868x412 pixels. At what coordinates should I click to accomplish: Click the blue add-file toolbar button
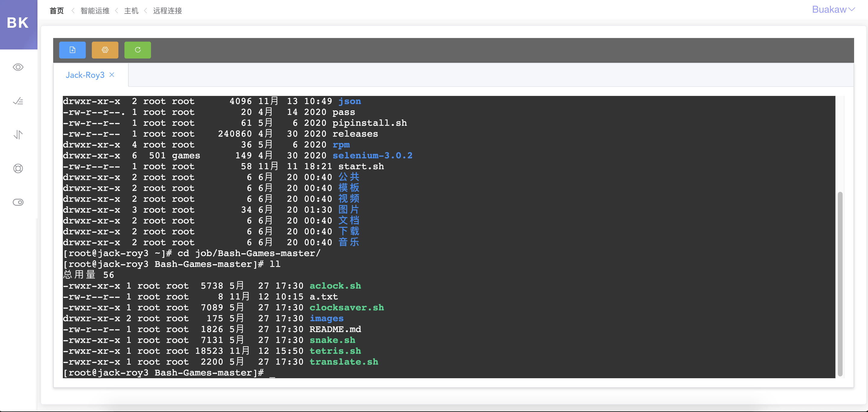72,50
